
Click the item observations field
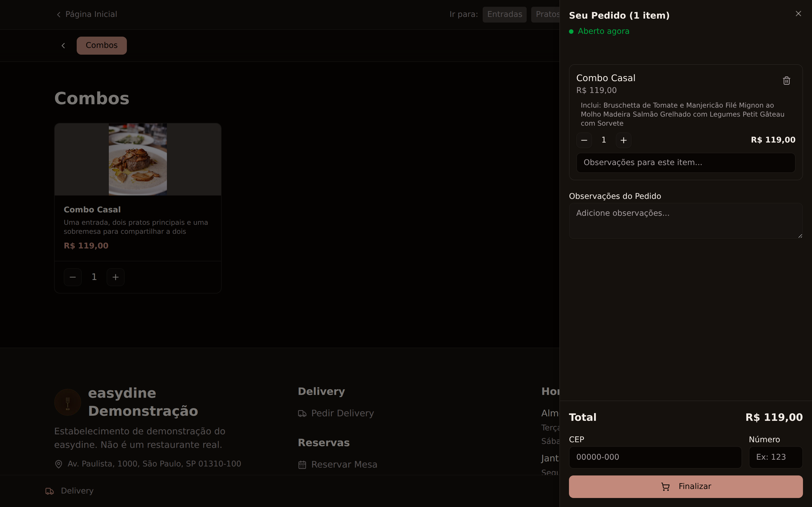685,163
